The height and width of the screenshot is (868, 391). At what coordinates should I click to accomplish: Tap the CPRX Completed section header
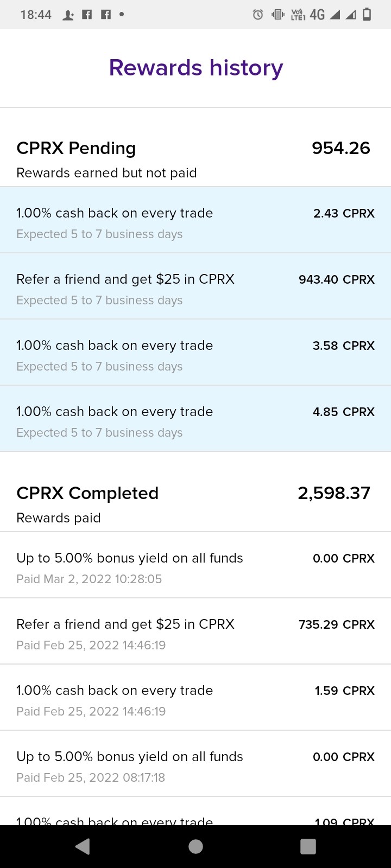tap(87, 493)
